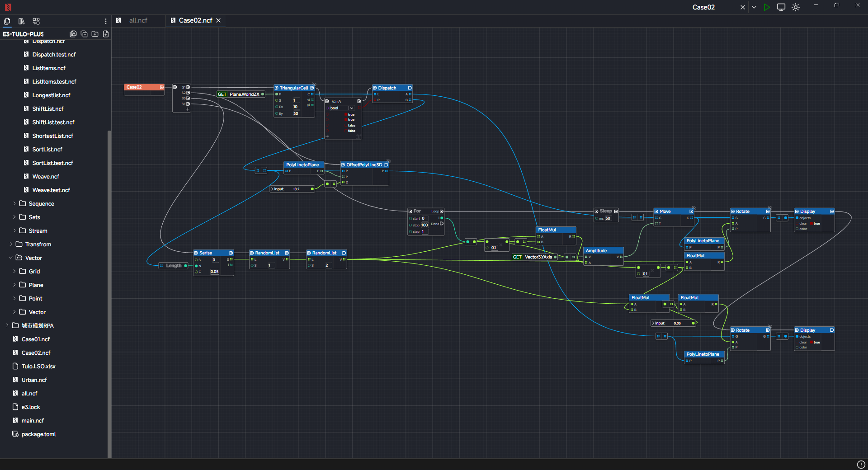Toggle the light/dark theme sun icon
Image resolution: width=868 pixels, height=470 pixels.
coord(796,7)
